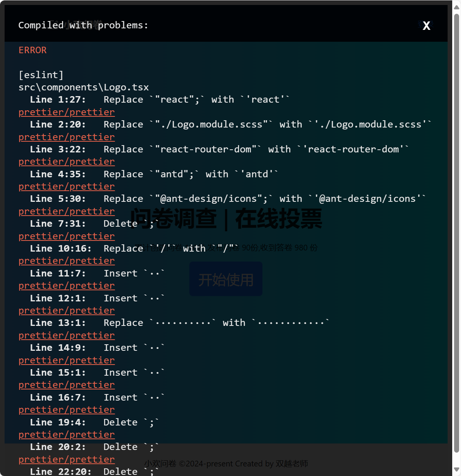The image size is (461, 476).
Task: Open prettier/prettier link under Line 5:30
Action: pyautogui.click(x=67, y=211)
